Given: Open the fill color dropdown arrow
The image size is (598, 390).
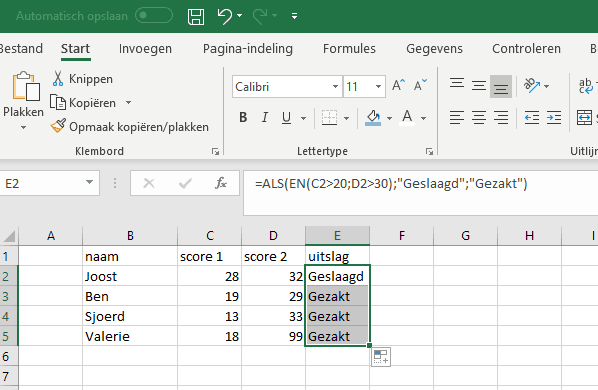Looking at the screenshot, I should [x=389, y=118].
